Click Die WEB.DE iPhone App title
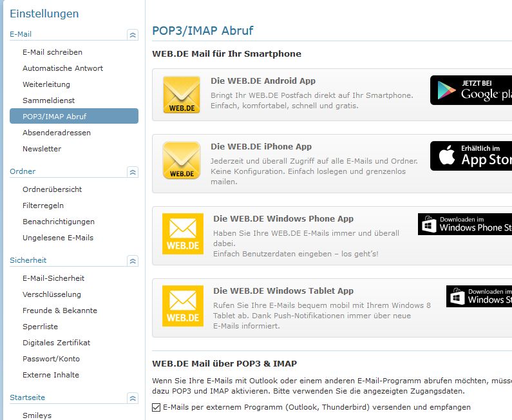The width and height of the screenshot is (512, 420). click(261, 146)
